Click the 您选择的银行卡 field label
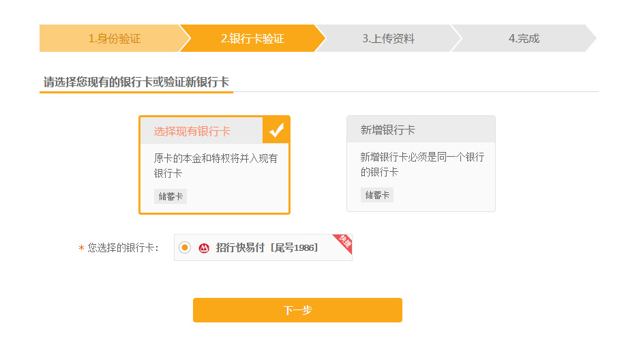Screen dimensions: 624x364 point(123,247)
